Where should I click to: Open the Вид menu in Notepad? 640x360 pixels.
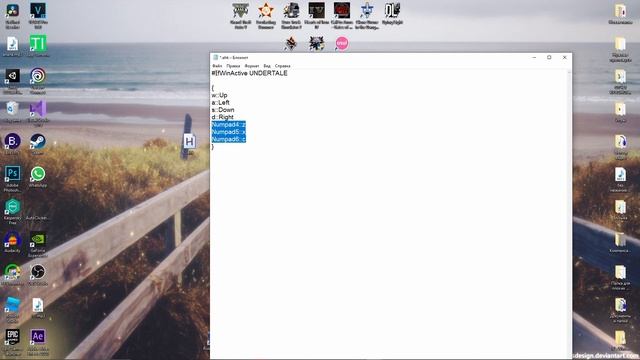[x=267, y=66]
